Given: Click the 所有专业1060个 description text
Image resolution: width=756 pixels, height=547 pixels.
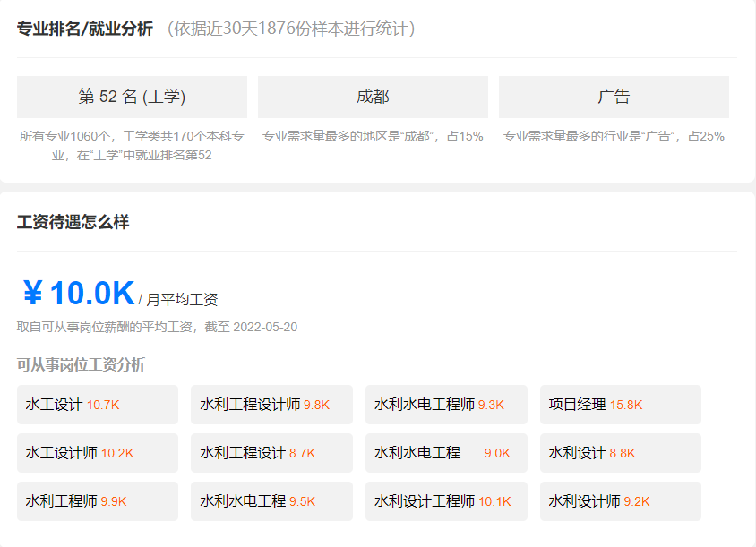Looking at the screenshot, I should [x=132, y=146].
